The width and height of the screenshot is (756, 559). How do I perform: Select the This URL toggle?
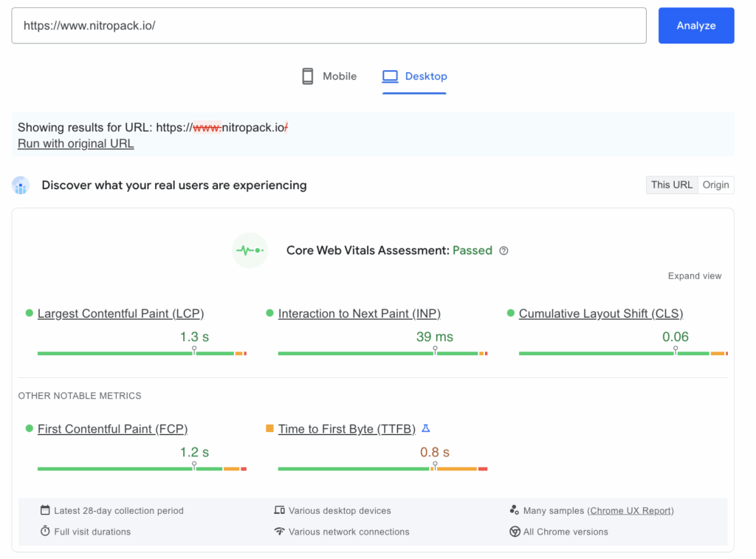click(671, 185)
